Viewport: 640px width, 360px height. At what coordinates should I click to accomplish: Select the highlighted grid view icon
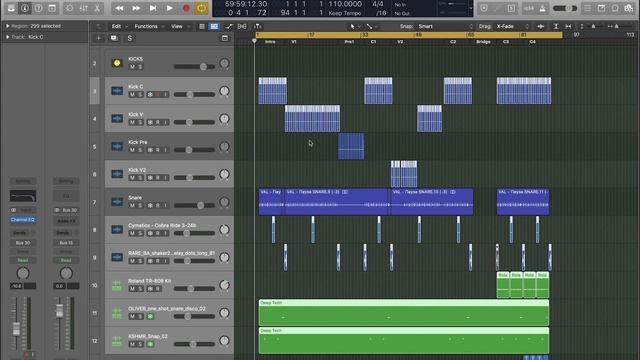214,27
